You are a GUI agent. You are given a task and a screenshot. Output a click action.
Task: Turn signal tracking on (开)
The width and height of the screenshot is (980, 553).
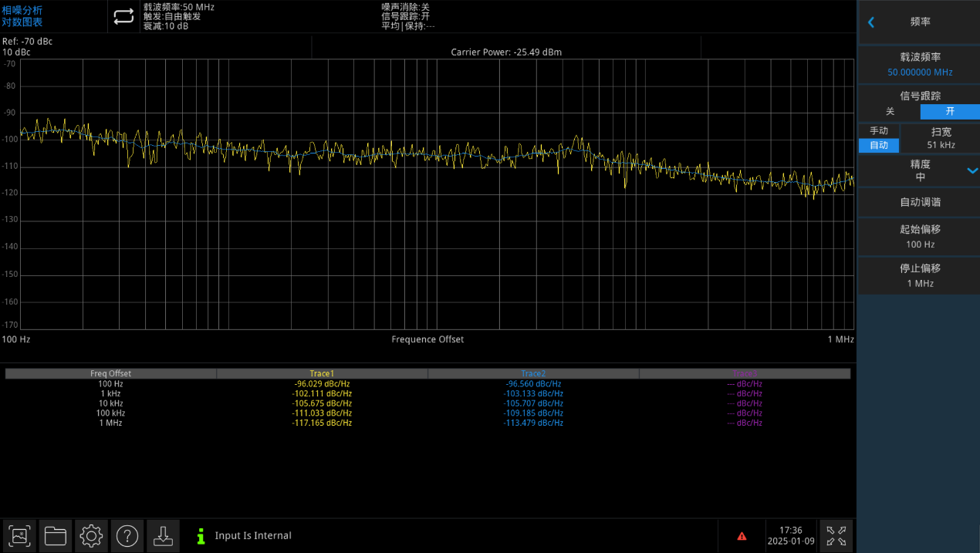[950, 112]
